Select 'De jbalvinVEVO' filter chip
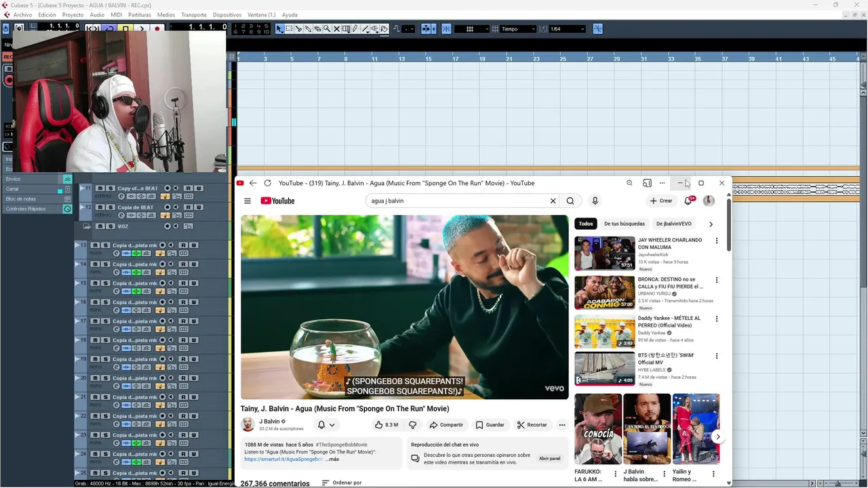The width and height of the screenshot is (868, 488). click(674, 224)
